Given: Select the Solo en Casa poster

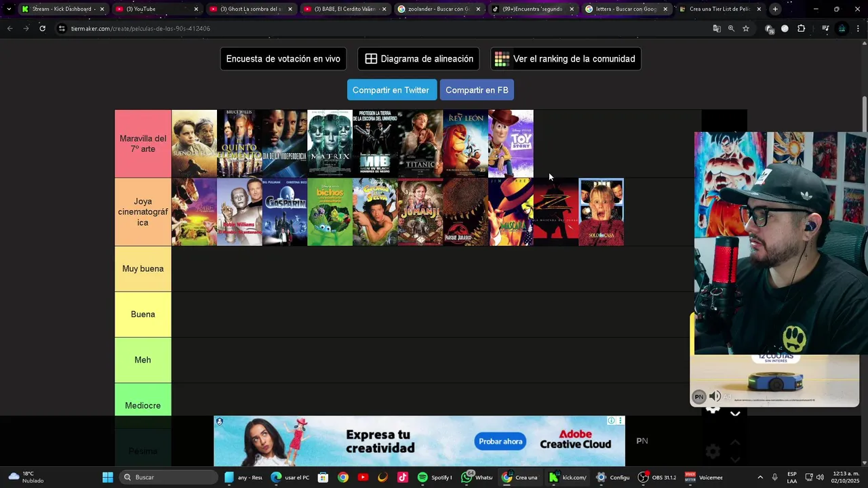Looking at the screenshot, I should click(x=601, y=212).
